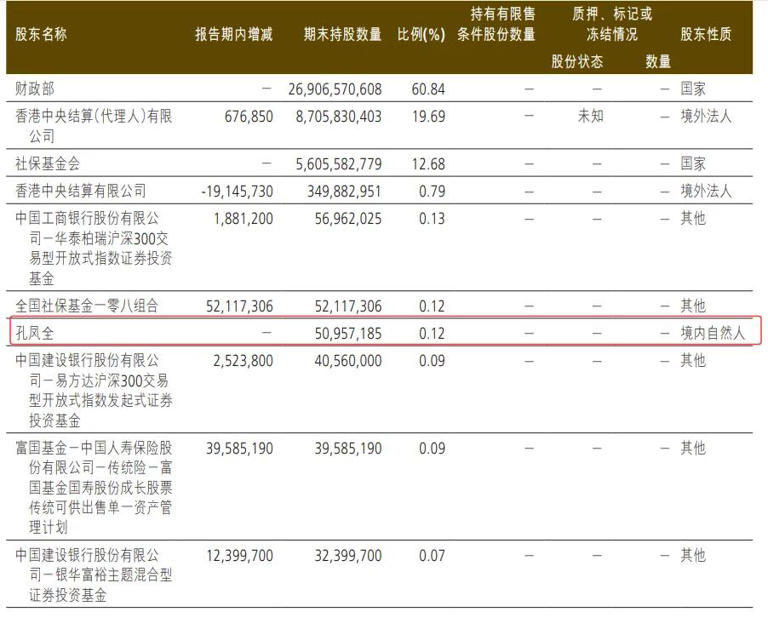Select percentage 60.84
The height and width of the screenshot is (629, 768).
[429, 89]
